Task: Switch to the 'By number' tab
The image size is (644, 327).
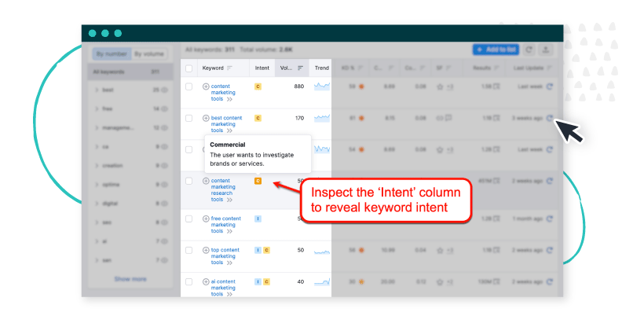Action: tap(111, 54)
